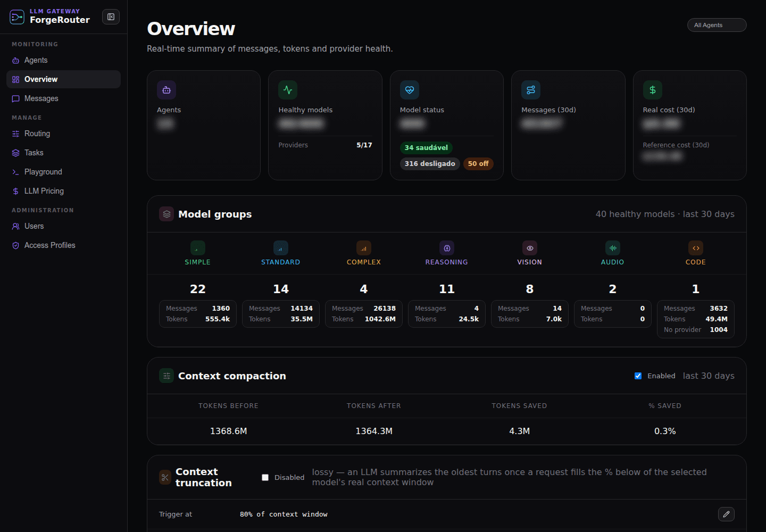Click the robot icon on Agents card

[166, 90]
